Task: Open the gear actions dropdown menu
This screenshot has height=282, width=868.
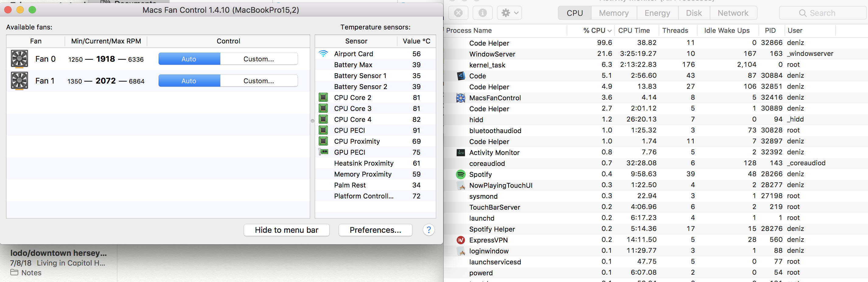Action: click(509, 13)
